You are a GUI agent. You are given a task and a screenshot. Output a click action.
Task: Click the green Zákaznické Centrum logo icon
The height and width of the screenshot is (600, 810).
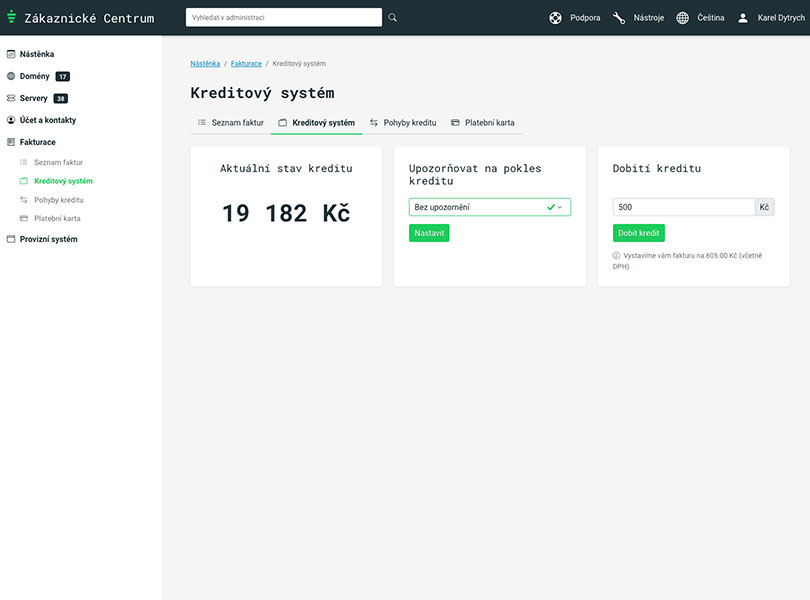11,17
